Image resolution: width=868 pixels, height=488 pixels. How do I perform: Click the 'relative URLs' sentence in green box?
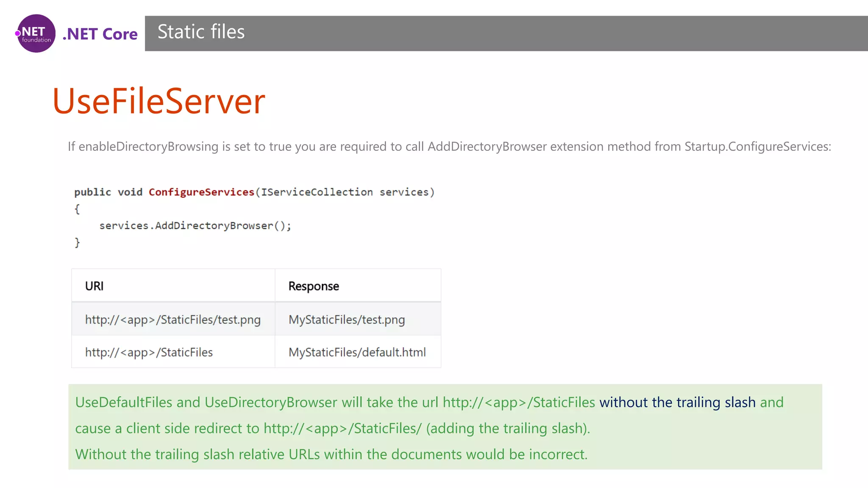(331, 455)
